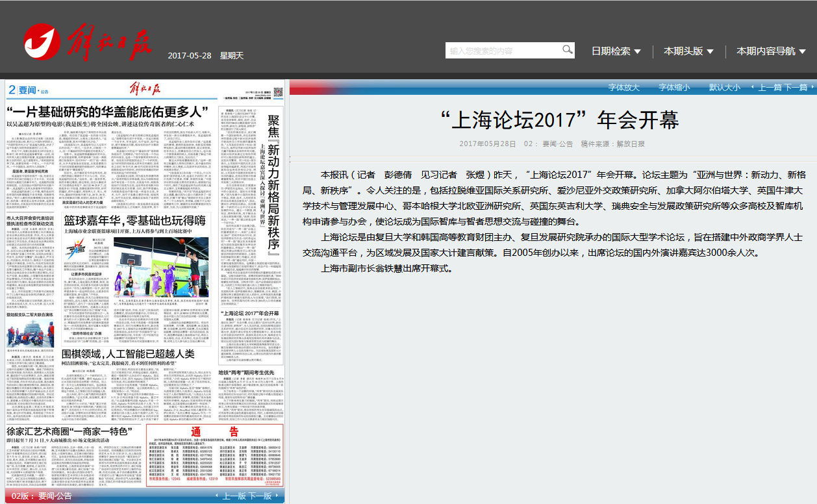Open the "一片基础研究的华盖能庇佑更多人" headline article
This screenshot has height=504, width=817.
[107, 110]
